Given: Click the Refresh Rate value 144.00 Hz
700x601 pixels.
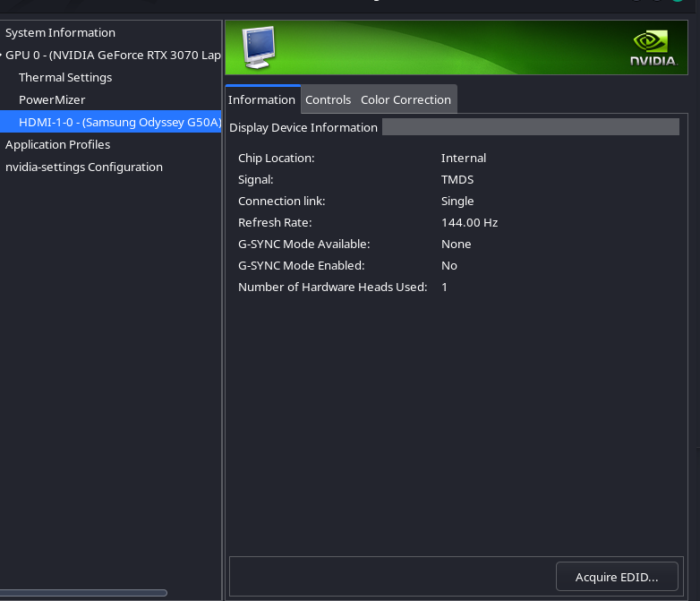Looking at the screenshot, I should point(469,222).
